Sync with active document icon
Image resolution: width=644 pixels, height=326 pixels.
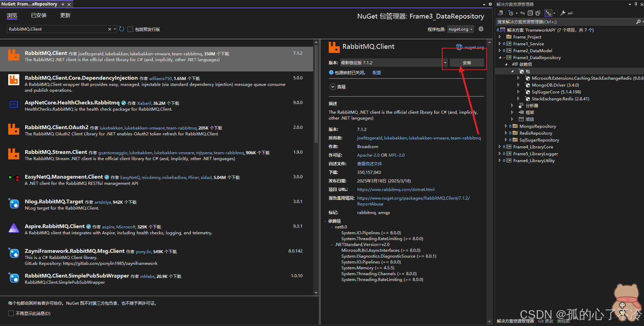[x=523, y=13]
